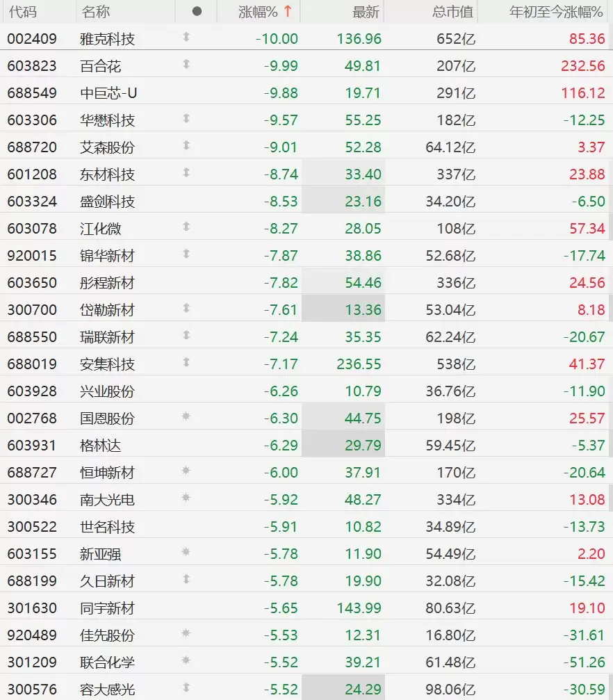Image resolution: width=613 pixels, height=700 pixels.
Task: Open the 同宇新材 stock name
Action: click(107, 608)
